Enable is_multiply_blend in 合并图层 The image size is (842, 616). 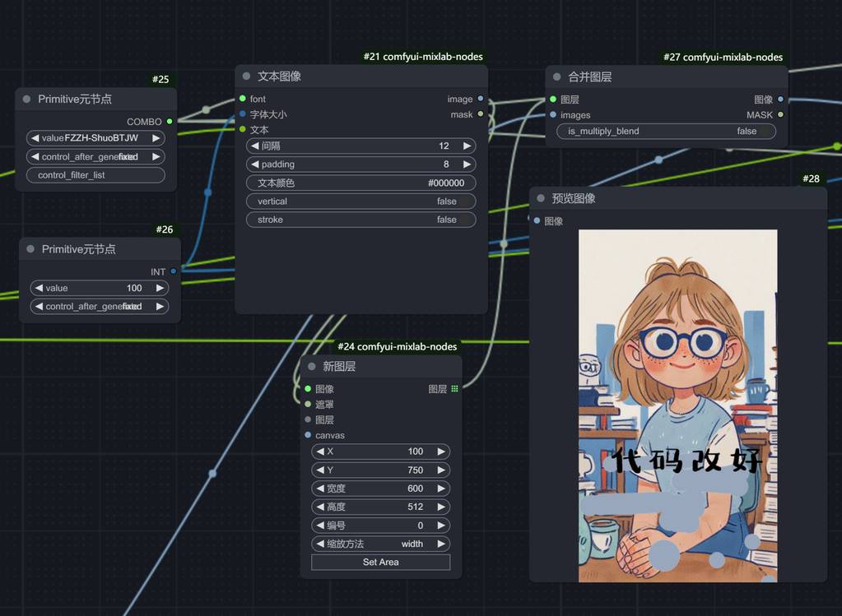(x=666, y=131)
